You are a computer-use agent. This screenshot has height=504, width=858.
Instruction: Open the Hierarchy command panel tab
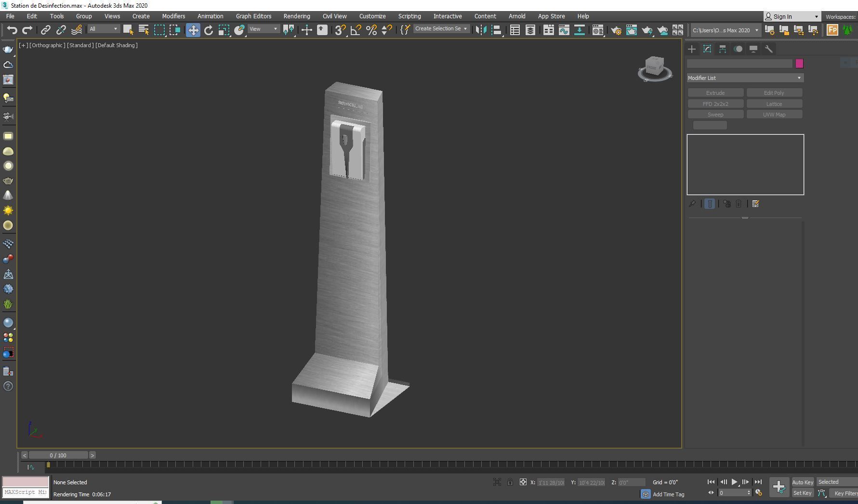(x=723, y=49)
